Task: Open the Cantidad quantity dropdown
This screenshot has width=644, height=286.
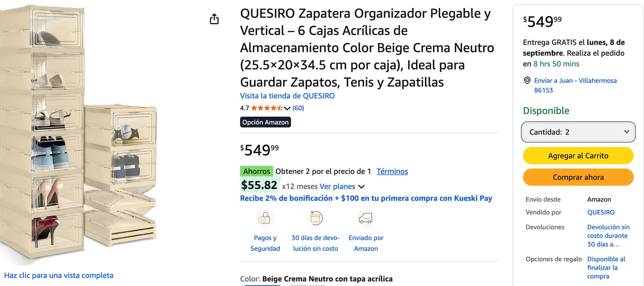Action: point(578,132)
